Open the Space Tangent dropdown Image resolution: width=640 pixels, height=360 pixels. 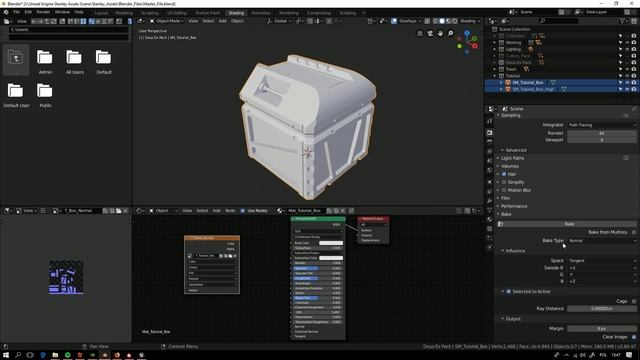602,260
